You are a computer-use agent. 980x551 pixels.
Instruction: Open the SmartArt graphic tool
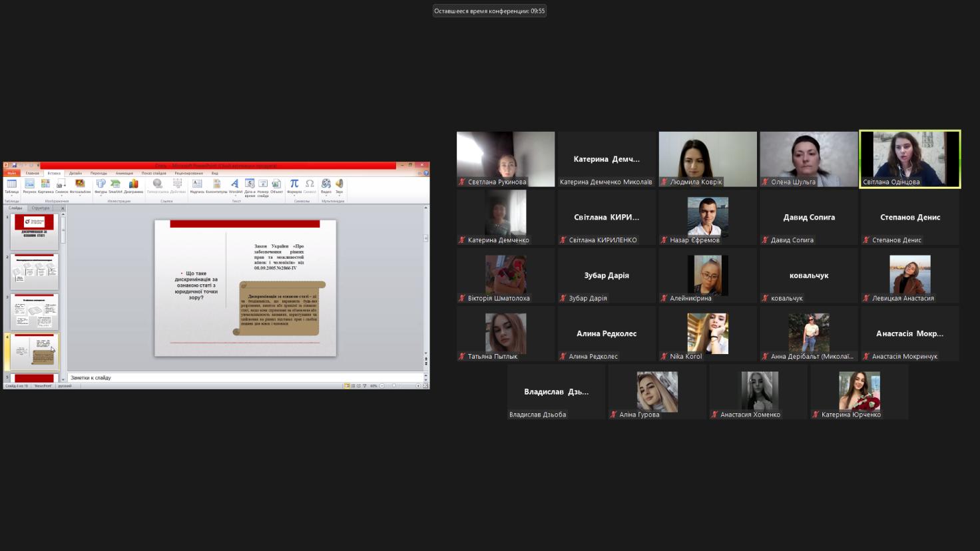116,184
